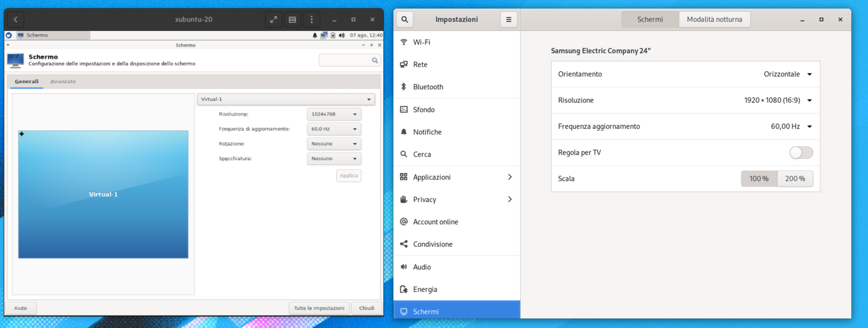868x328 pixels.
Task: Go back using the xubuntu-20 back arrow
Action: coord(15,19)
